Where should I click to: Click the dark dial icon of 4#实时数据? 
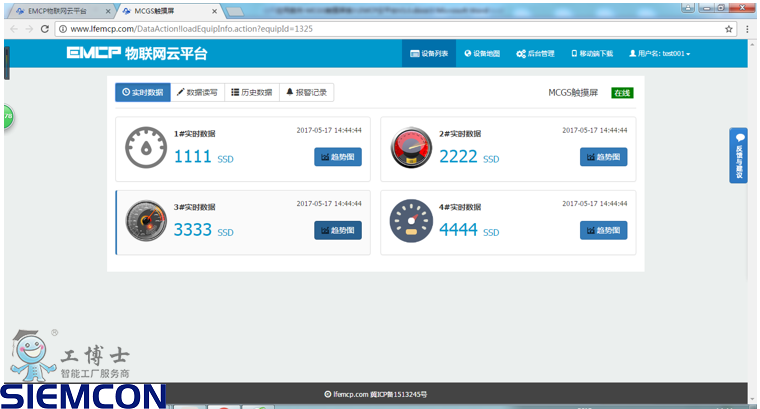pos(412,220)
